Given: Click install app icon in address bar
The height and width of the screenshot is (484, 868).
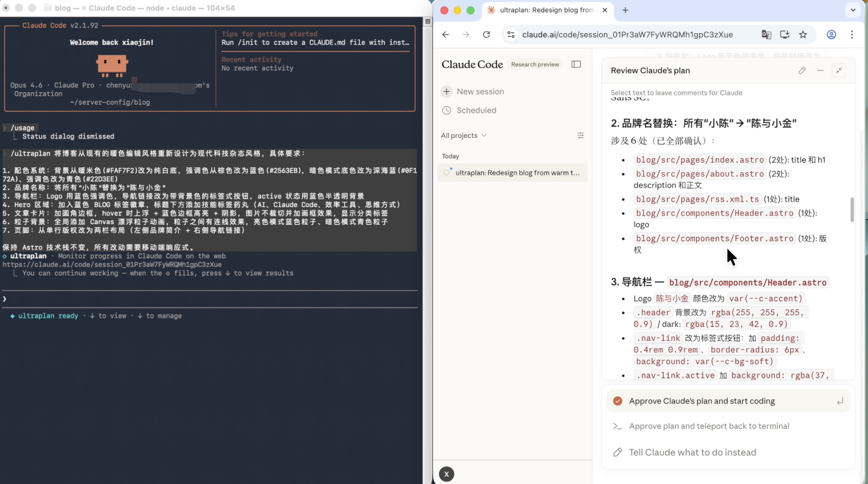Looking at the screenshot, I should [x=785, y=35].
